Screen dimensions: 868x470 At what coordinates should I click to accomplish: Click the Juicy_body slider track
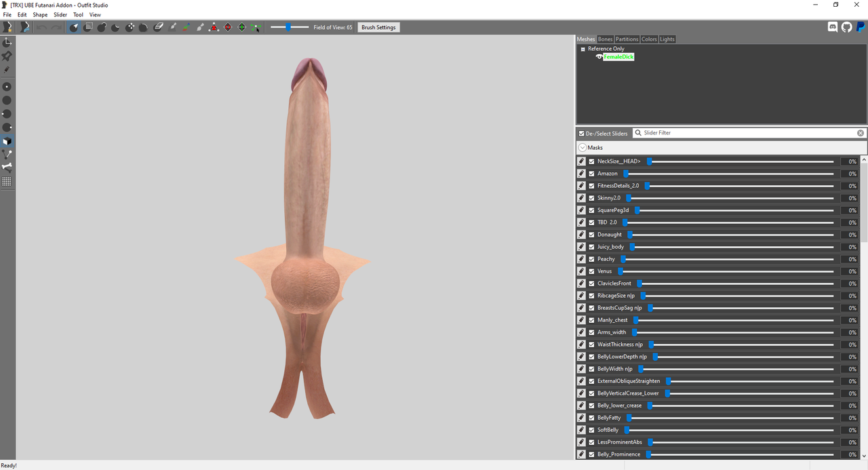click(731, 247)
